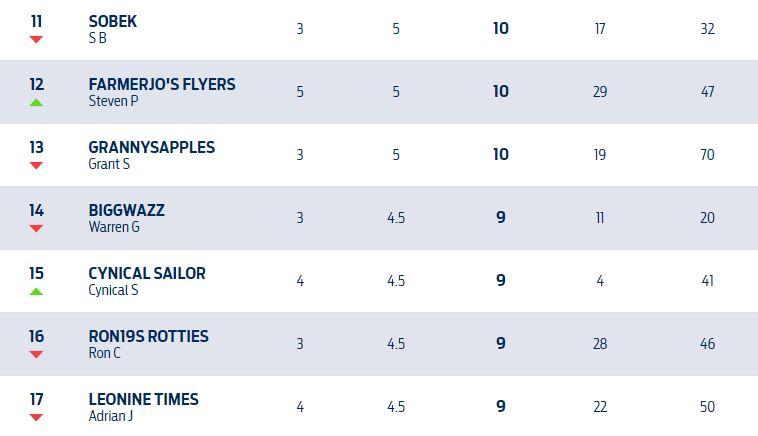This screenshot has height=436, width=758.
Task: Open the FARMERJO'S FLYERS team page
Action: click(x=162, y=84)
